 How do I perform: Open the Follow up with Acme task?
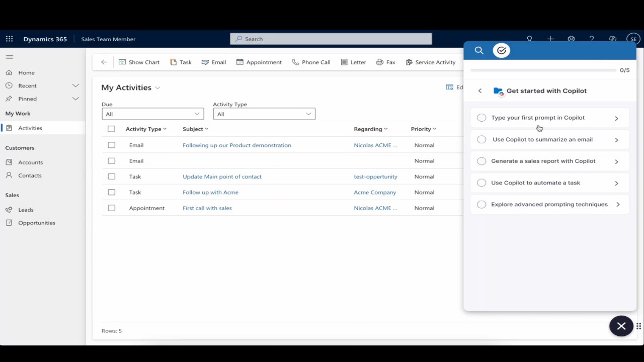click(x=210, y=192)
